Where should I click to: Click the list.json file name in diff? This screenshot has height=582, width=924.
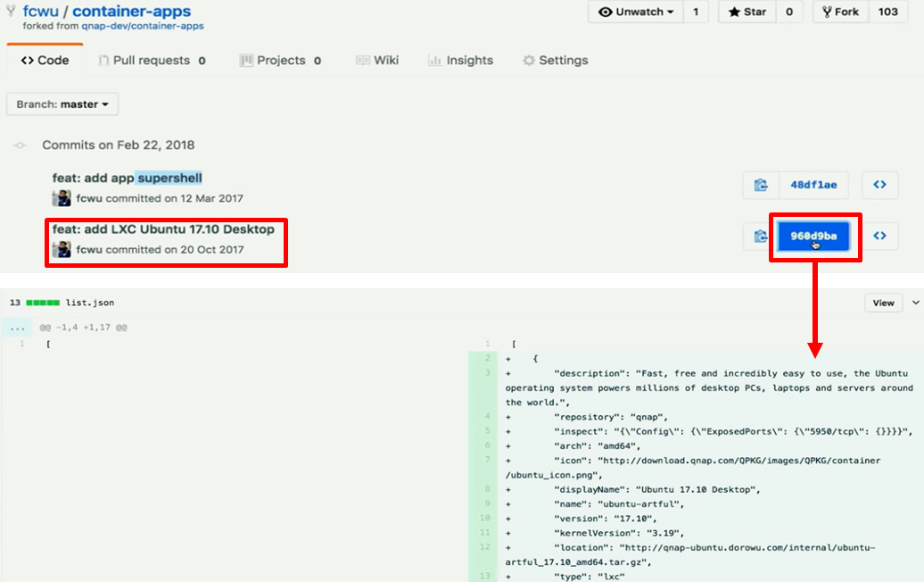tap(90, 303)
